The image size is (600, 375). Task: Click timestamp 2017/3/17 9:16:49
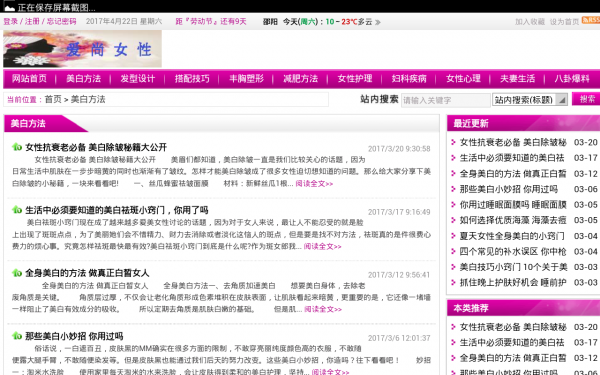tap(399, 212)
